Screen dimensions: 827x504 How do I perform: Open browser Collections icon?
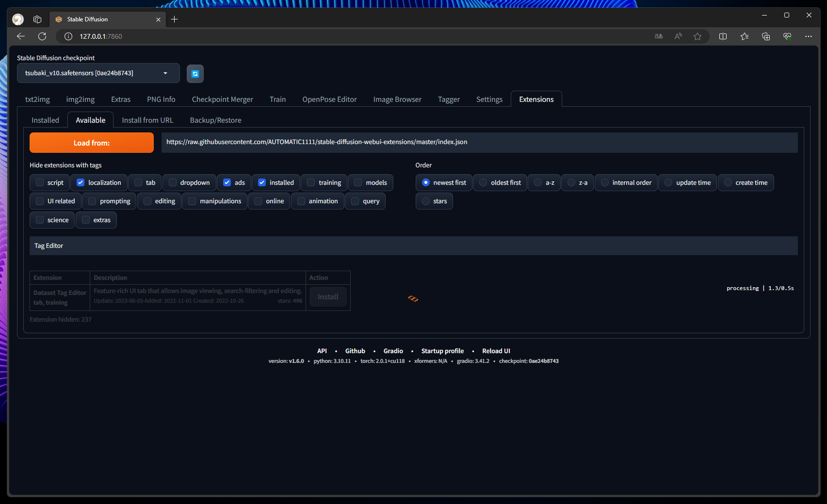[765, 36]
